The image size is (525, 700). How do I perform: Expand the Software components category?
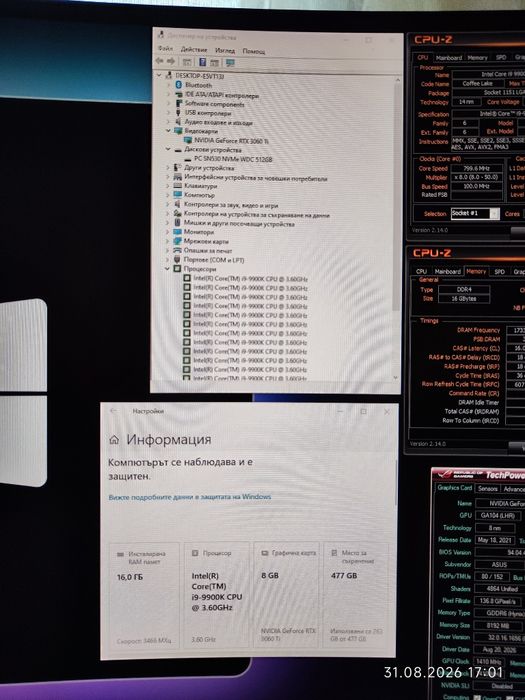point(168,104)
